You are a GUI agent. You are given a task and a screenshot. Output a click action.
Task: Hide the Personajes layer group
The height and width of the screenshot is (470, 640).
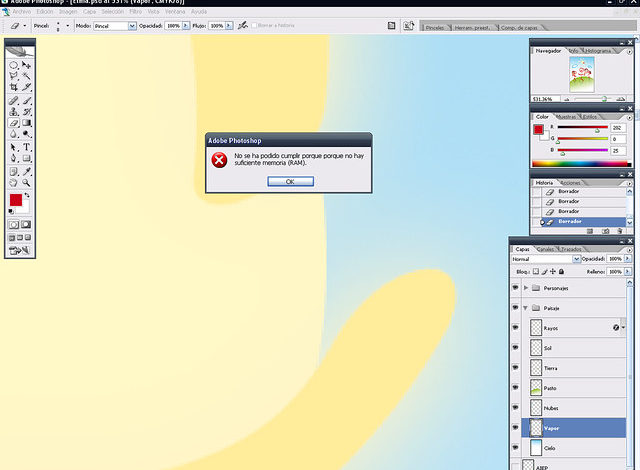515,288
